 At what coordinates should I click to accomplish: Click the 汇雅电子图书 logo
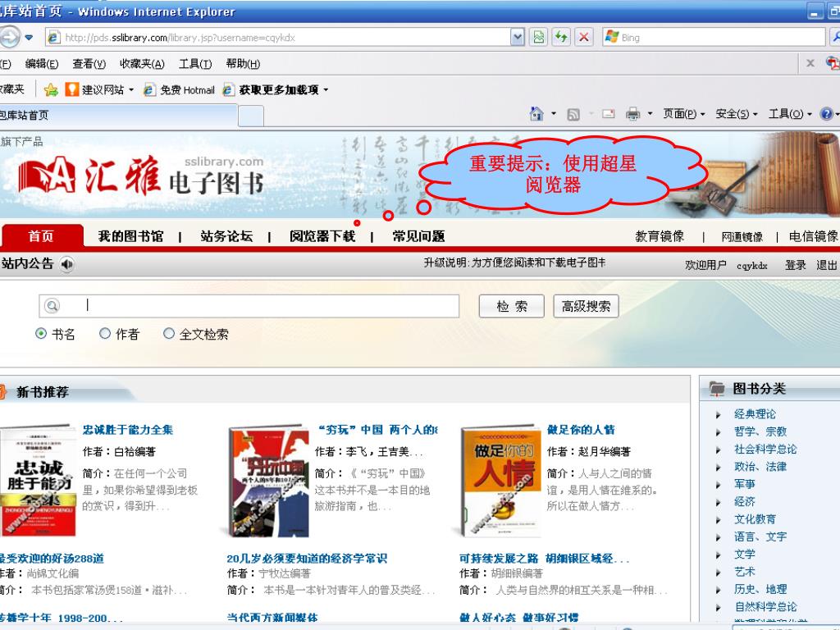click(140, 176)
